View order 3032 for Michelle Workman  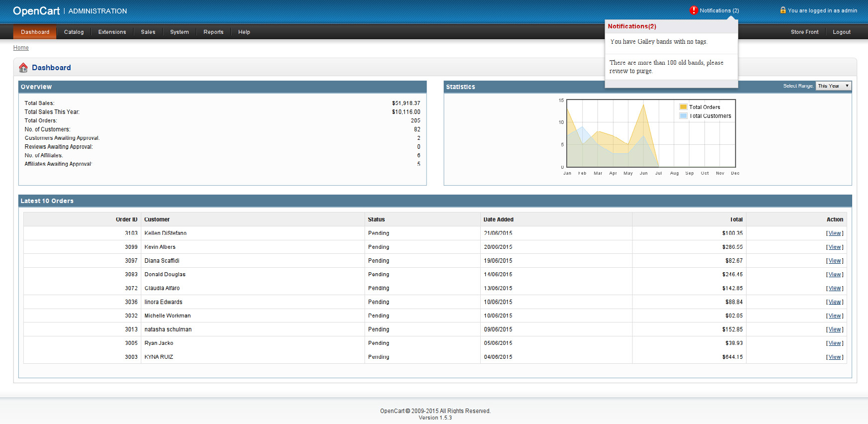coord(835,316)
